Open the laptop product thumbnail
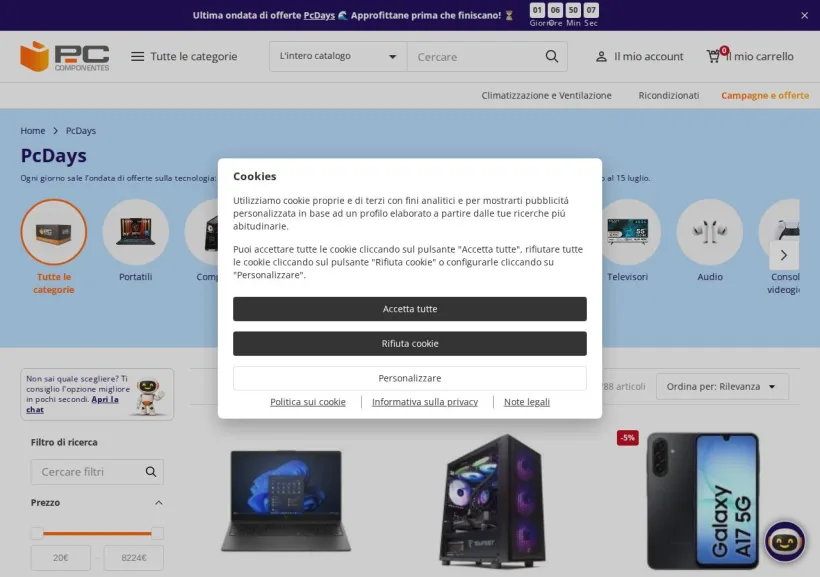 (x=286, y=501)
